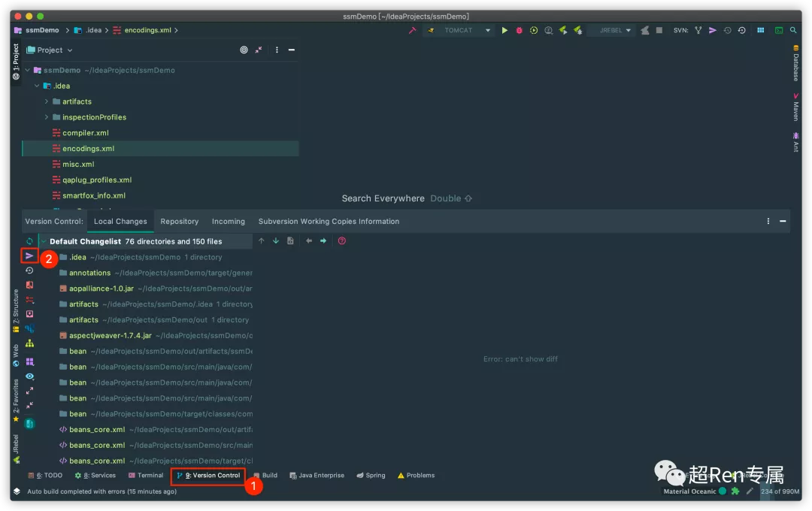
Task: Open the Project view selector dropdown
Action: tap(50, 50)
